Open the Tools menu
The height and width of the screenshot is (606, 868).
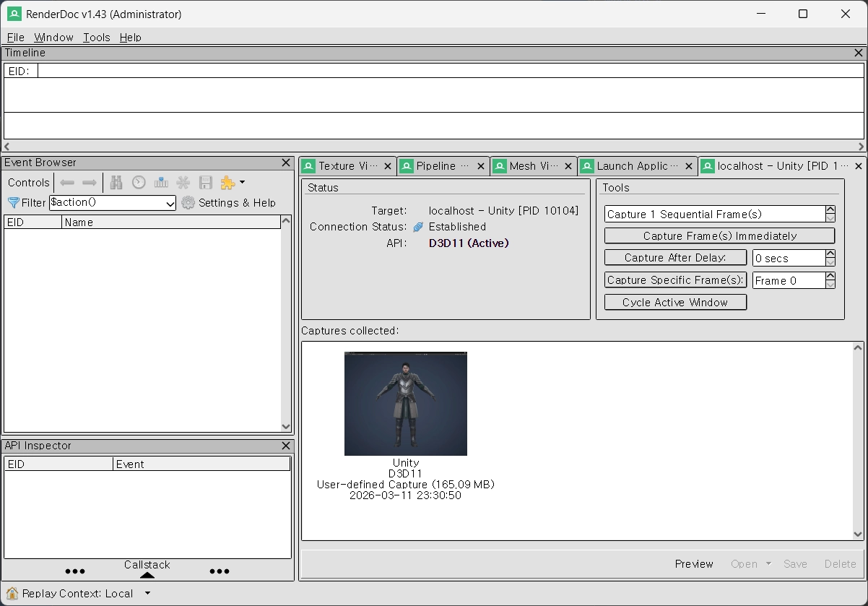pyautogui.click(x=97, y=38)
